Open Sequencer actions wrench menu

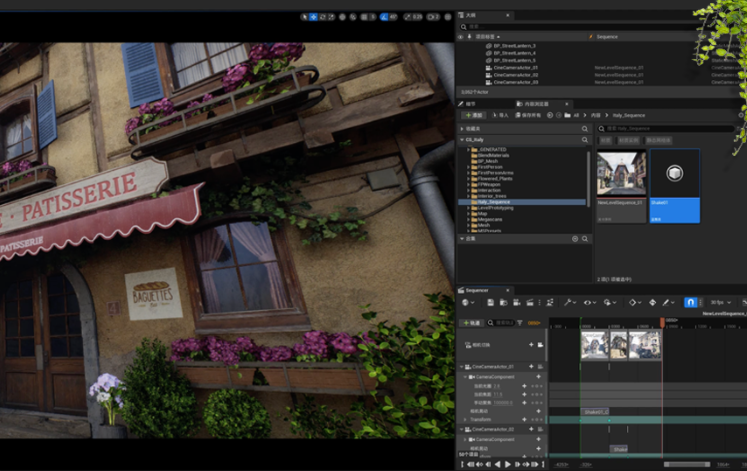coord(569,302)
